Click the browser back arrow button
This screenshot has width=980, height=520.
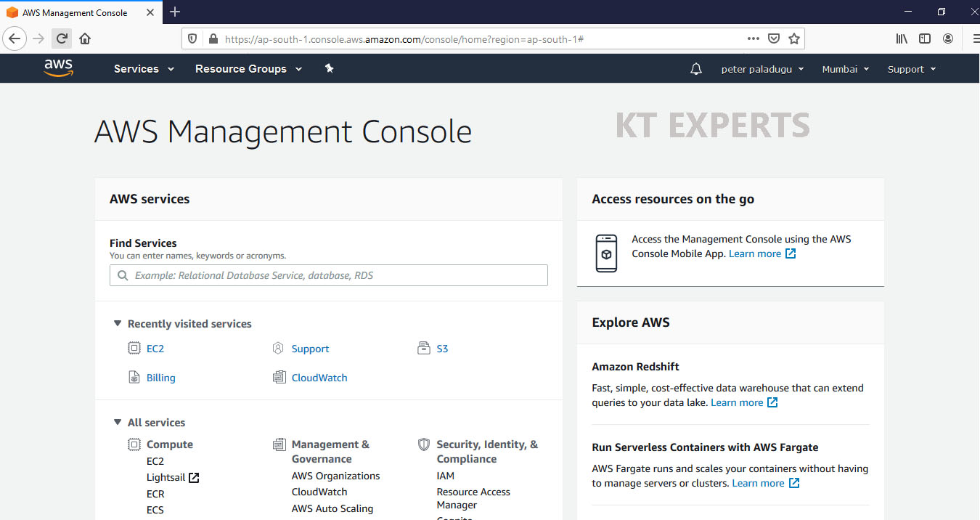15,38
